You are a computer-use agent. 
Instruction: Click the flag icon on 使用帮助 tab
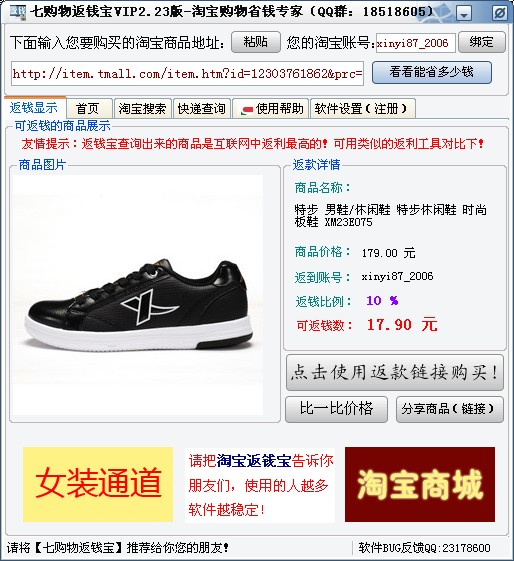pos(247,109)
